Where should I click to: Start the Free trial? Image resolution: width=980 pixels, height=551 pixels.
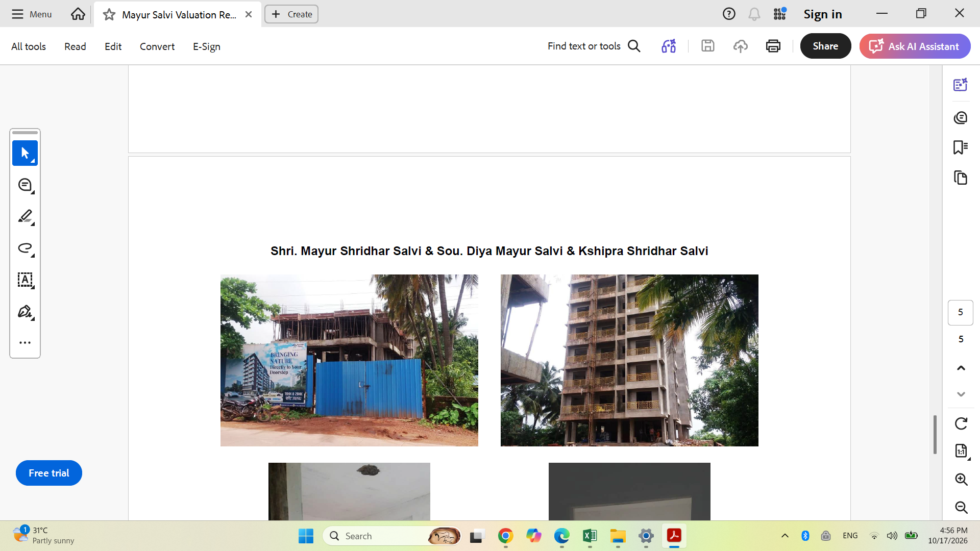49,473
